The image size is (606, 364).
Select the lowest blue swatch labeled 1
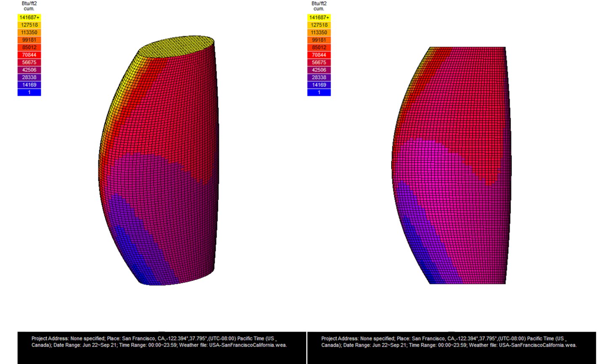[x=29, y=92]
